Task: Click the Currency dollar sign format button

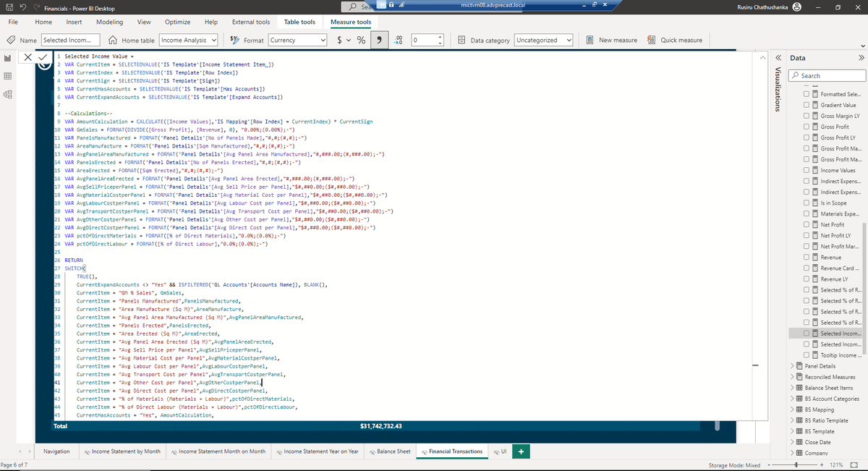Action: click(x=341, y=41)
